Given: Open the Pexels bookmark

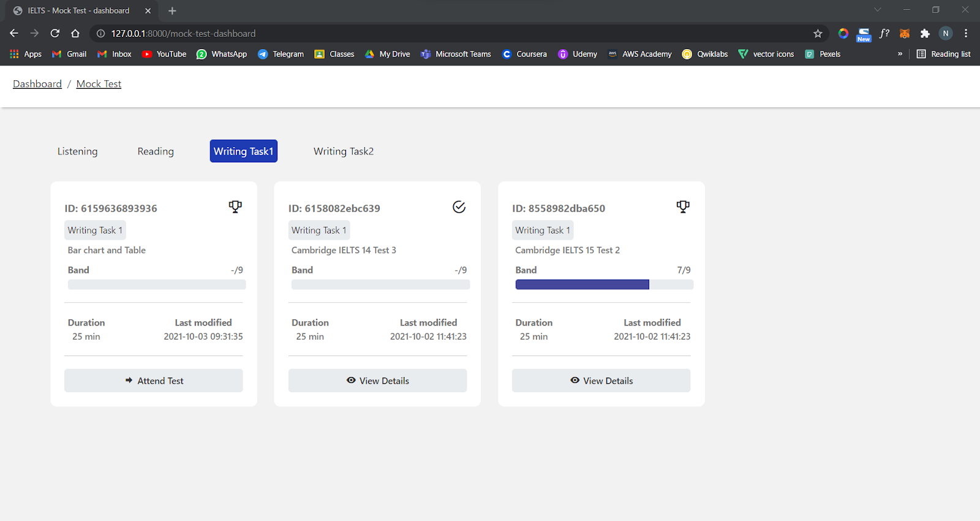Looking at the screenshot, I should tap(823, 54).
